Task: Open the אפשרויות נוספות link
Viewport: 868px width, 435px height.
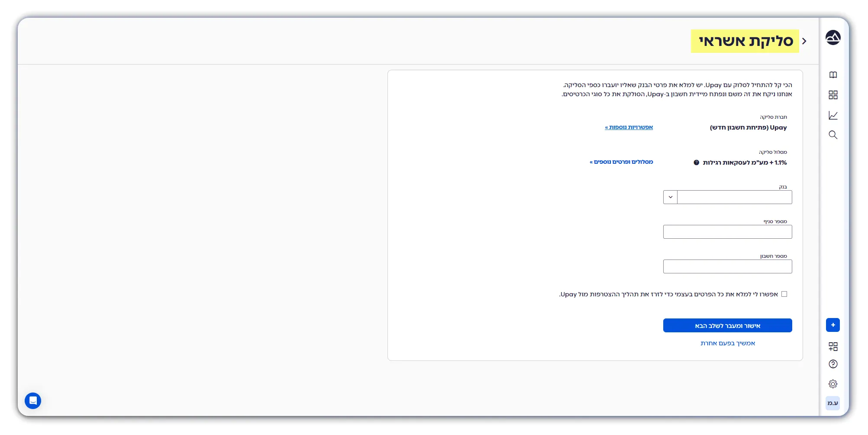Action: (x=629, y=127)
